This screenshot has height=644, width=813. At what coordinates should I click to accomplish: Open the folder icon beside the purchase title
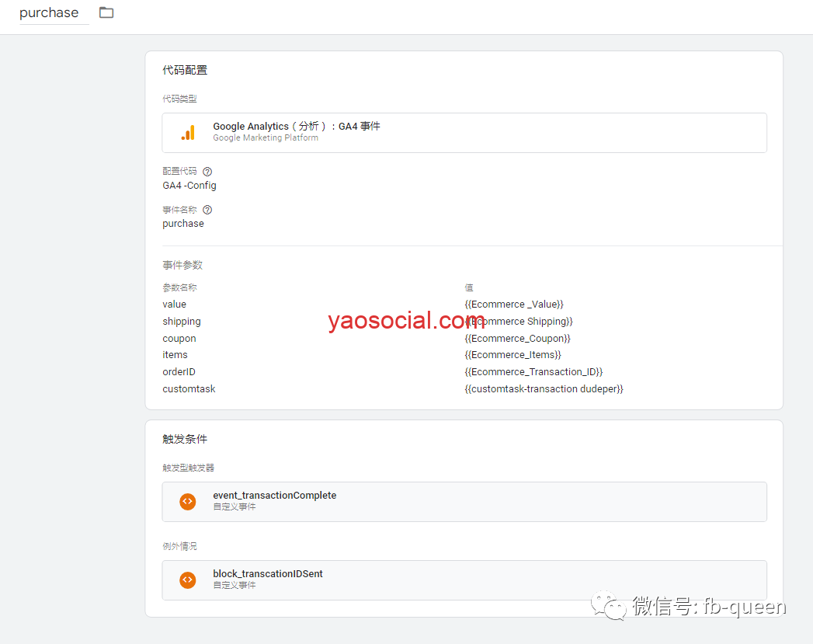tap(106, 12)
